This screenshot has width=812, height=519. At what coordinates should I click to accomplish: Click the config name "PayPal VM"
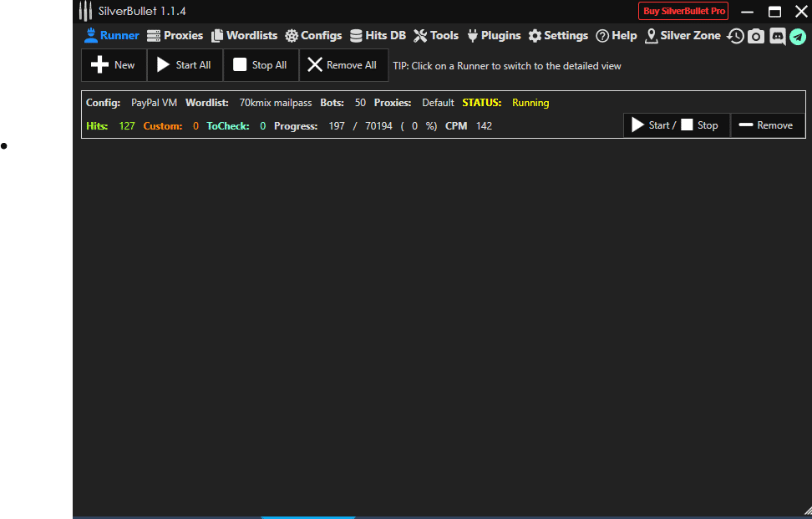[x=154, y=103]
